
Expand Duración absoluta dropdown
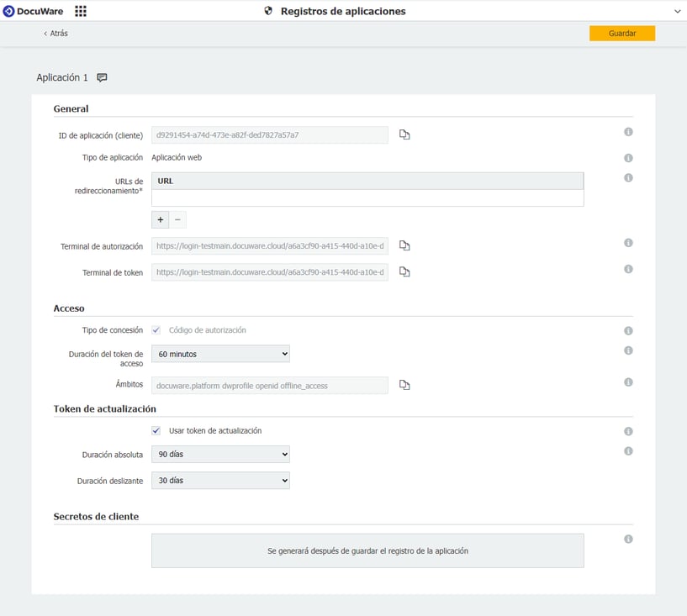point(220,454)
